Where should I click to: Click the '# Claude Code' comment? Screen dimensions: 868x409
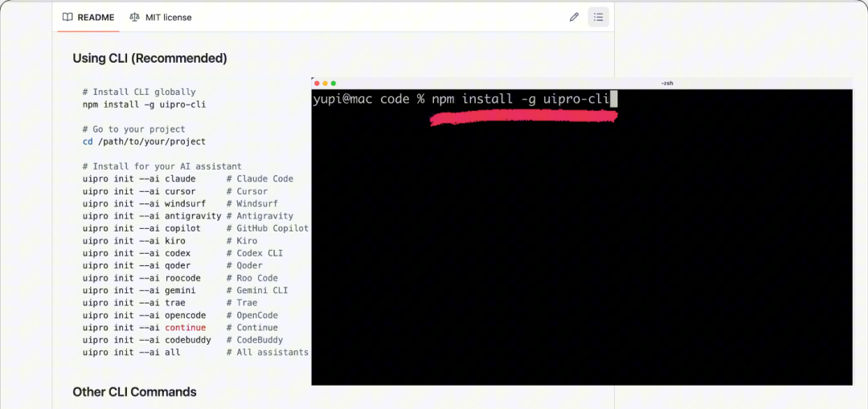260,178
